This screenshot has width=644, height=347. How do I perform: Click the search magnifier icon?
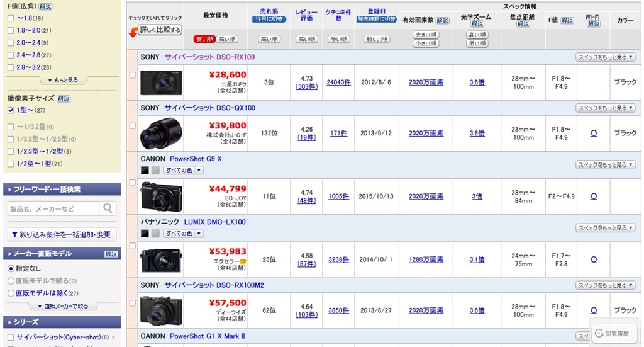108,208
